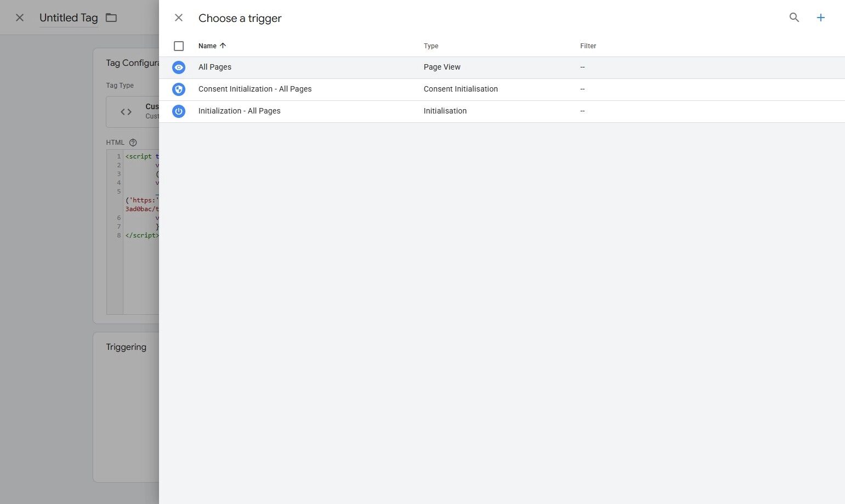845x504 pixels.
Task: Click the Page View trigger eye icon
Action: pos(179,67)
